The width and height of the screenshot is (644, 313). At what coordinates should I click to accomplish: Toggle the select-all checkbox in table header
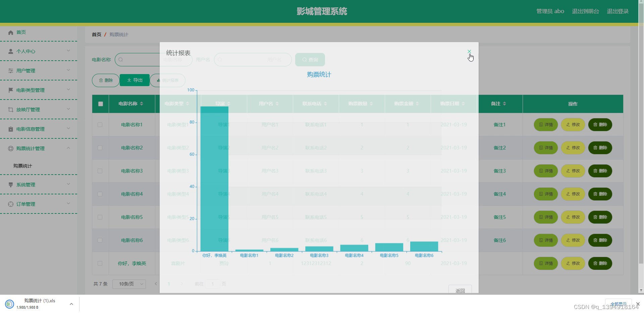point(101,104)
